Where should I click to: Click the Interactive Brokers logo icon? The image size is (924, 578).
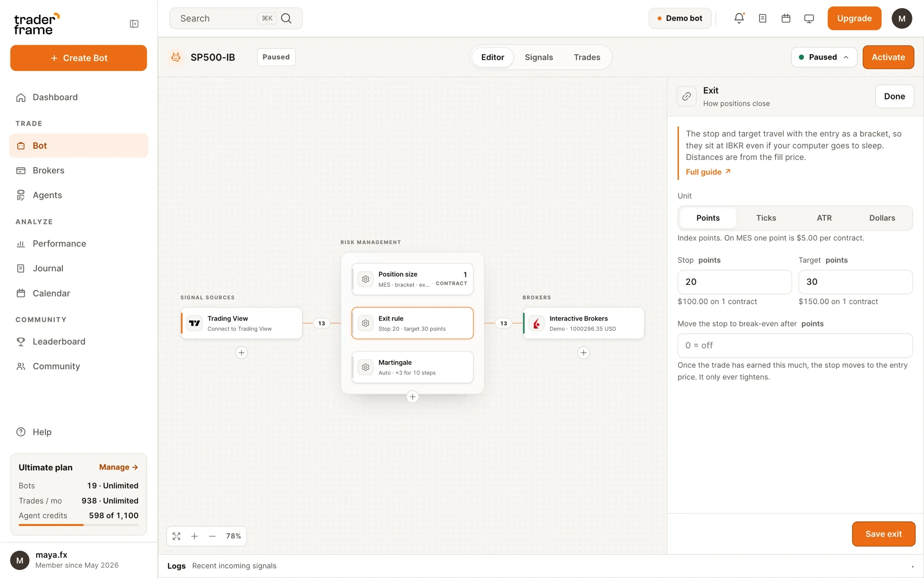point(536,323)
